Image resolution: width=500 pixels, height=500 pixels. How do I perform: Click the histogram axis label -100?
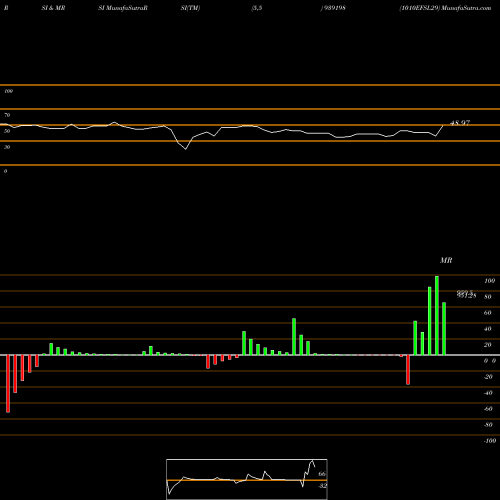(x=490, y=441)
